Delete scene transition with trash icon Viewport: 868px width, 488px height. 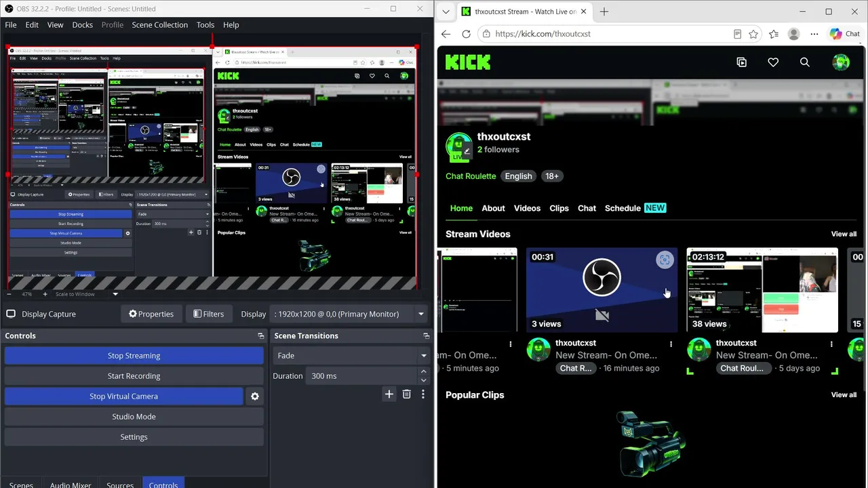point(407,394)
